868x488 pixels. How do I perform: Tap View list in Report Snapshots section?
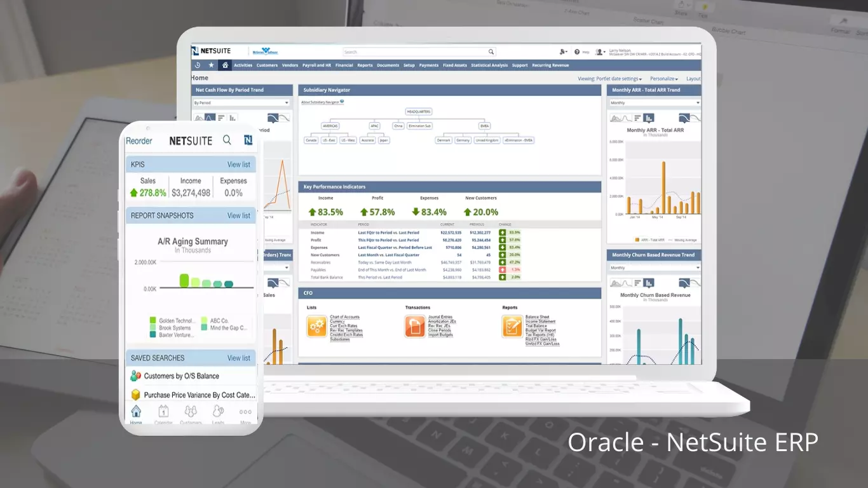(x=239, y=215)
